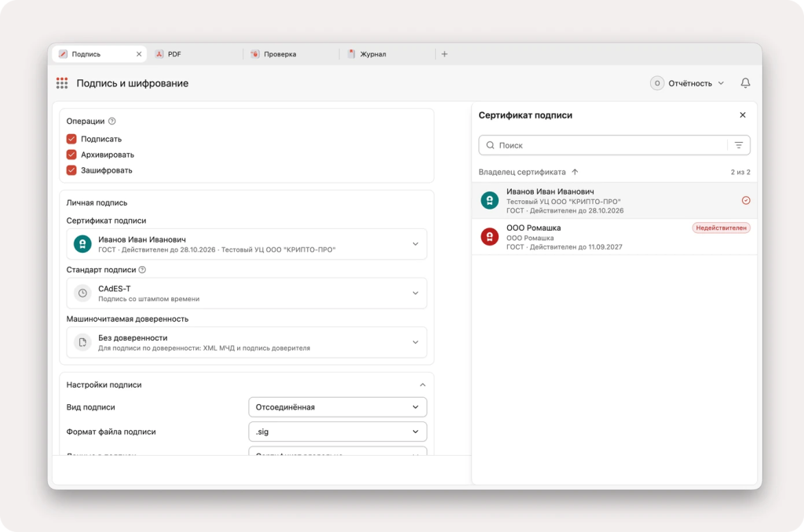Click the Подпись и шифрование title
804x532 pixels.
tap(132, 83)
